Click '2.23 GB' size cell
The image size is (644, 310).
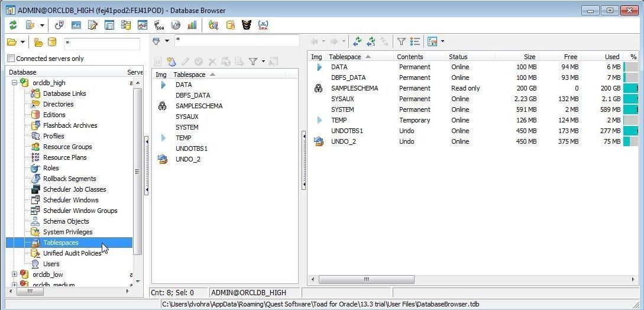525,99
